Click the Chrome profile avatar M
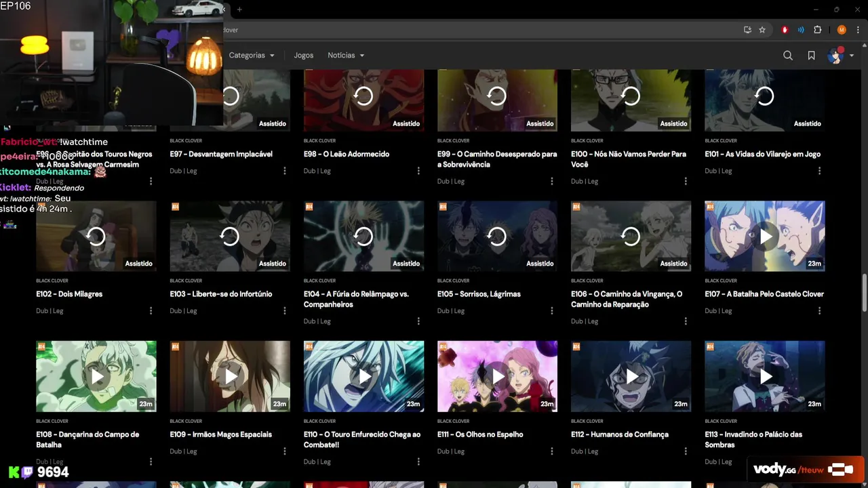 click(842, 30)
